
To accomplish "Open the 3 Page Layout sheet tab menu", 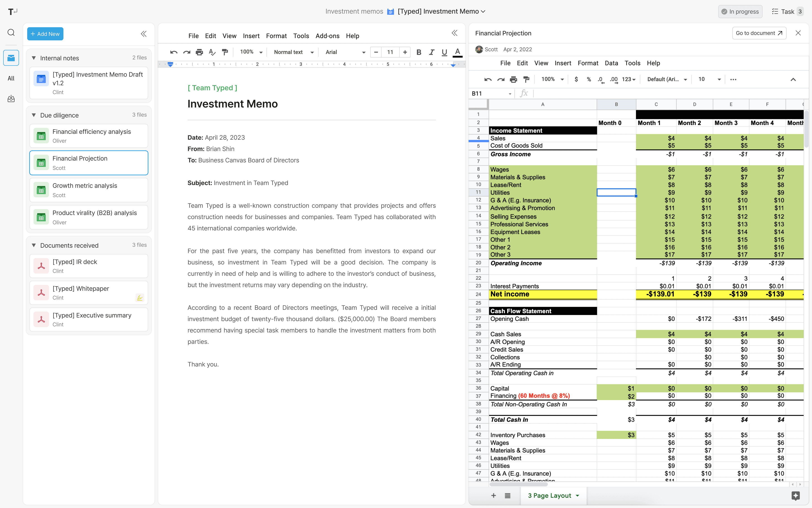I will 578,496.
